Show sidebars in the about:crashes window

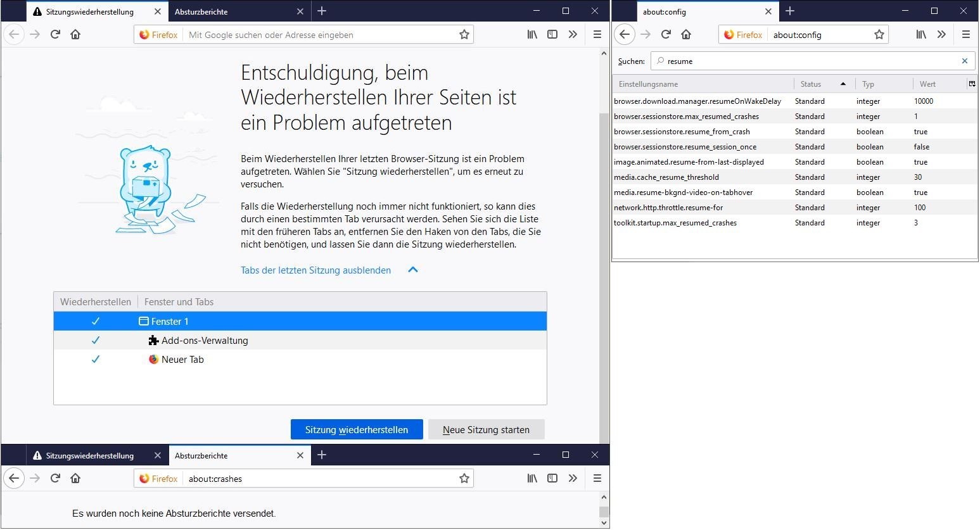tap(552, 478)
